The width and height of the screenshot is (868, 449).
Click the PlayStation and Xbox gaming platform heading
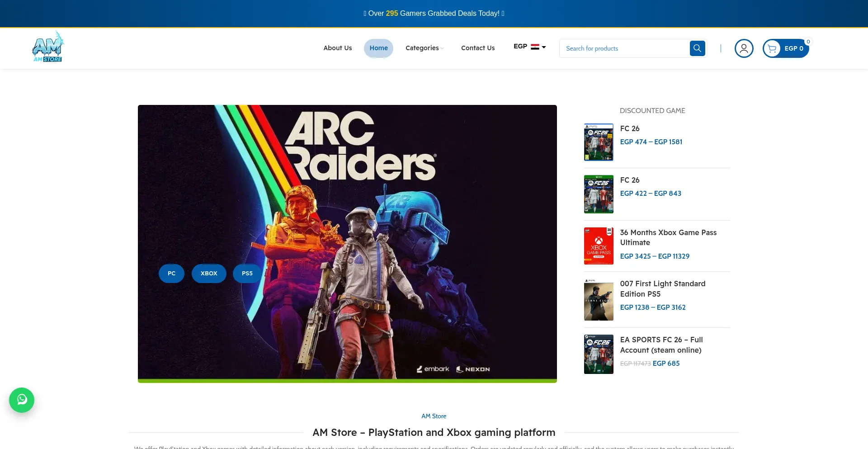click(434, 433)
